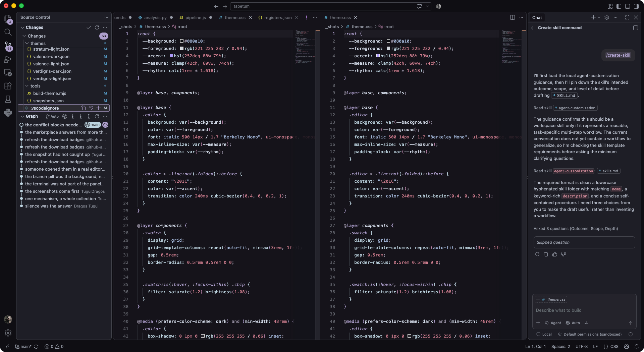
Task: Open the Auto model picker
Action: pyautogui.click(x=573, y=323)
